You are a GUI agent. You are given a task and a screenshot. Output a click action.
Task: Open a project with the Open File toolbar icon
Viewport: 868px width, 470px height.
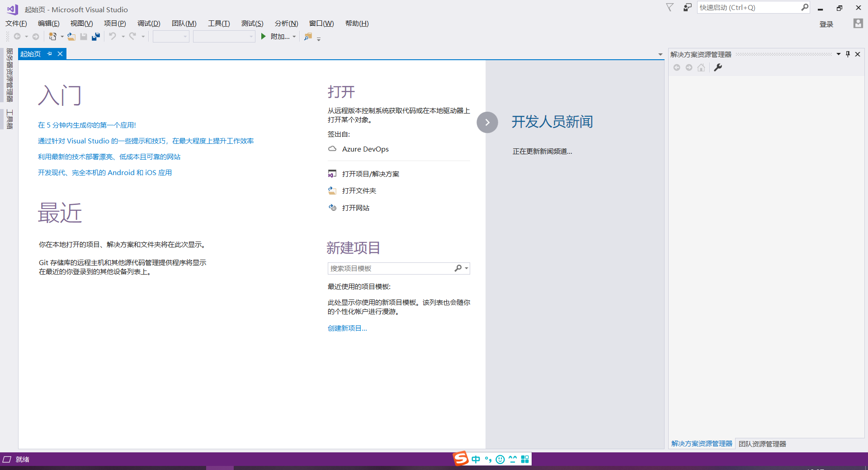71,37
